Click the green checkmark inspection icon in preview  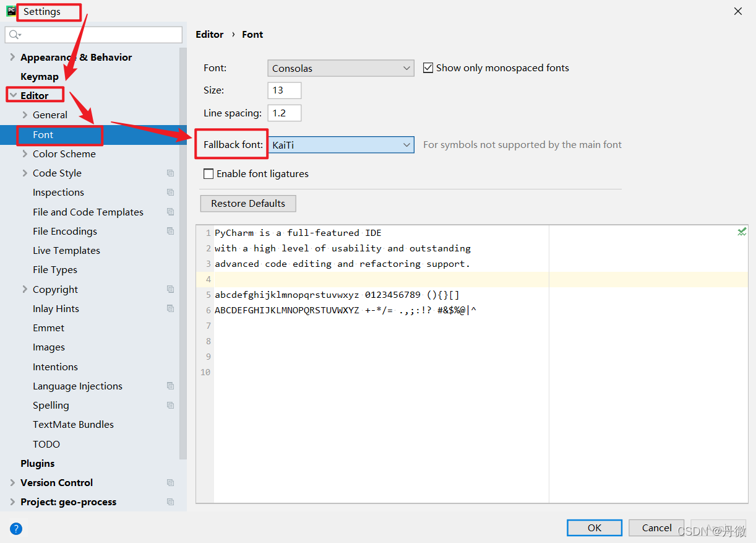(742, 232)
